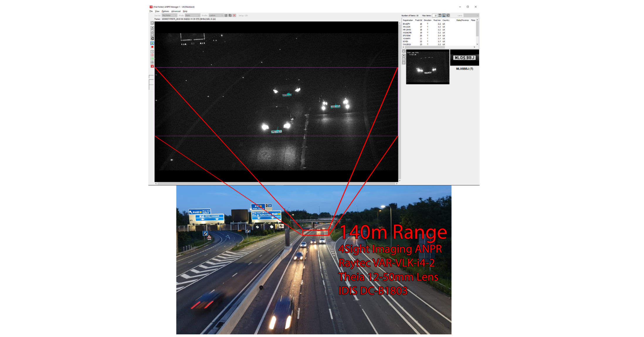Click main viewer horizontal scroll left arrow
644x337 pixels.
pos(156,183)
